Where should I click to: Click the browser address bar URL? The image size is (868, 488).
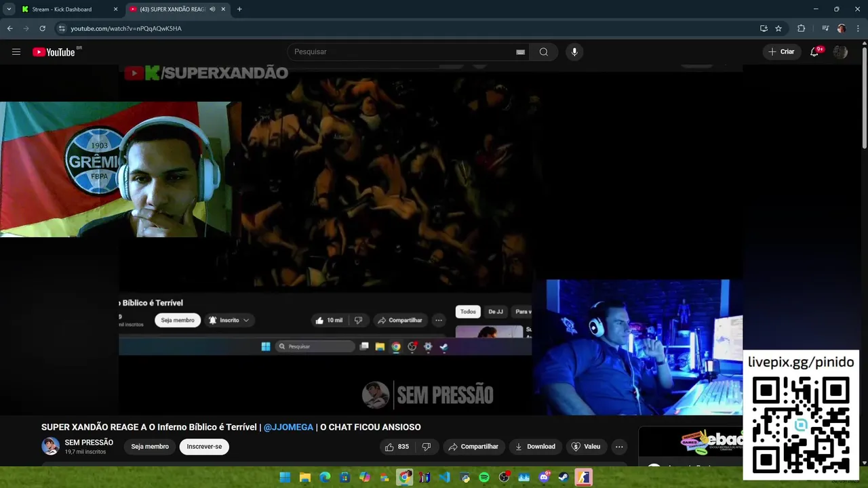point(126,28)
